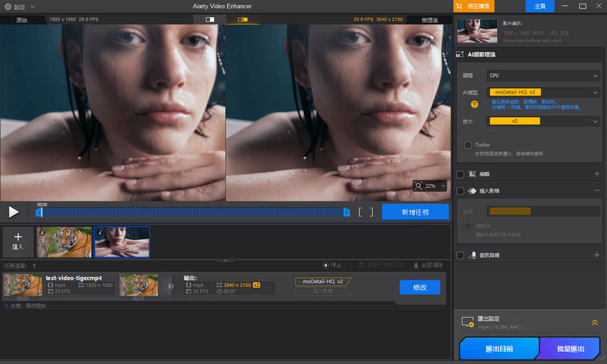Enable the 插入影格 frame interpolation checkbox
The height and width of the screenshot is (364, 607).
click(x=461, y=191)
